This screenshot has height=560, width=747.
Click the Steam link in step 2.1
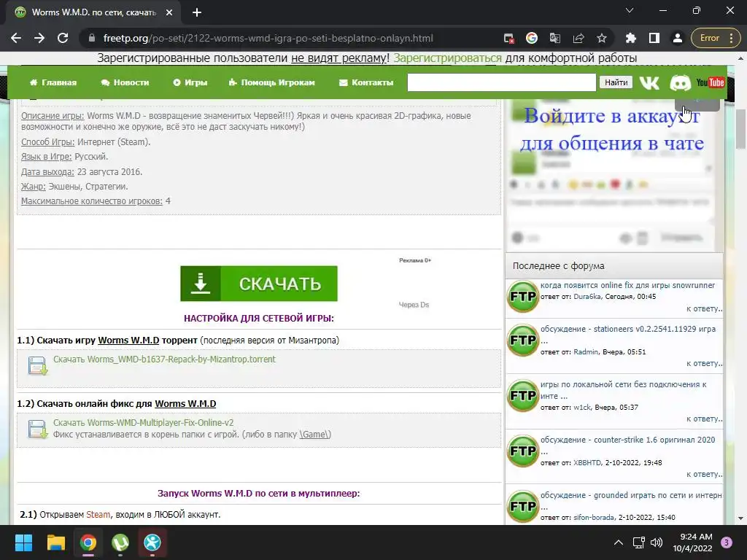click(98, 514)
